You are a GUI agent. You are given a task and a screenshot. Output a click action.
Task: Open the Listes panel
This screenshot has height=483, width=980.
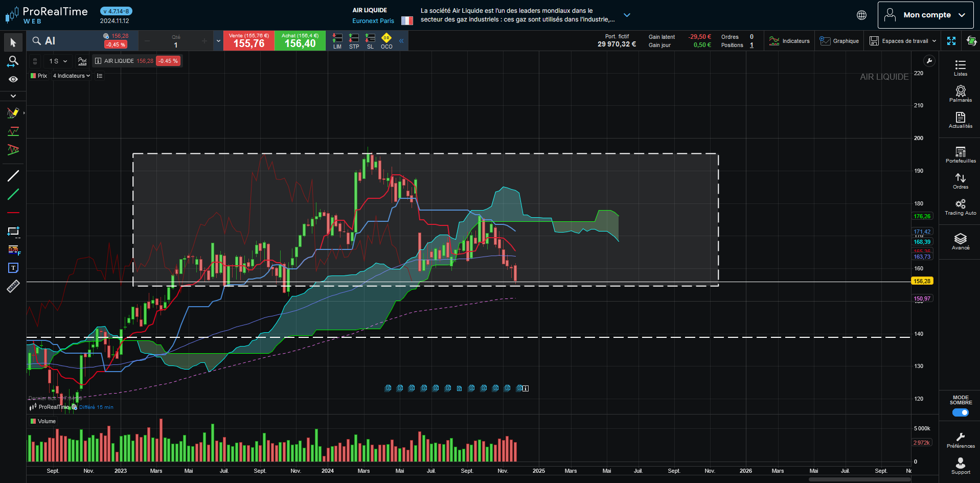pos(960,68)
